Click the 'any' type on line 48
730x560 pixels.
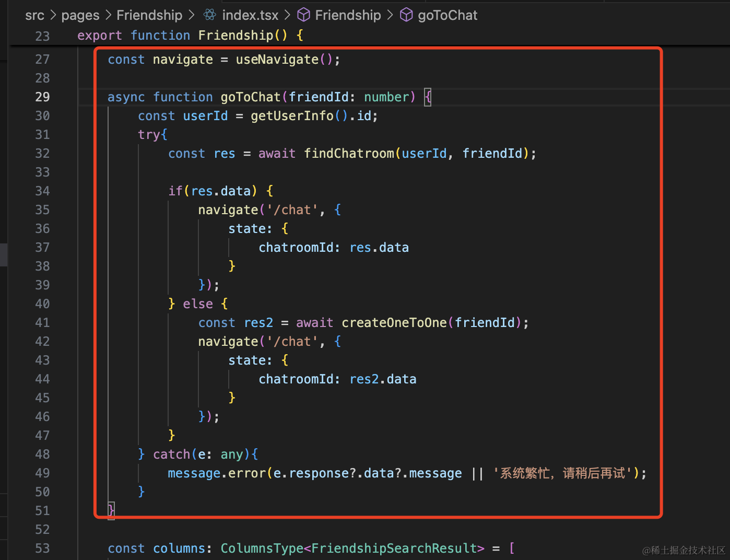[x=232, y=454]
